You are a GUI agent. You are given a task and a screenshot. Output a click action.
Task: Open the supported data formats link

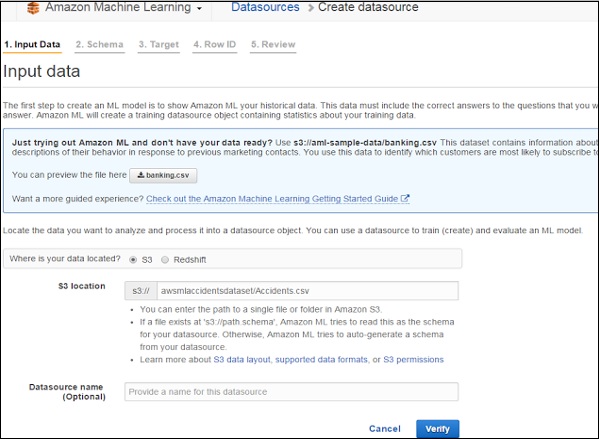click(321, 359)
